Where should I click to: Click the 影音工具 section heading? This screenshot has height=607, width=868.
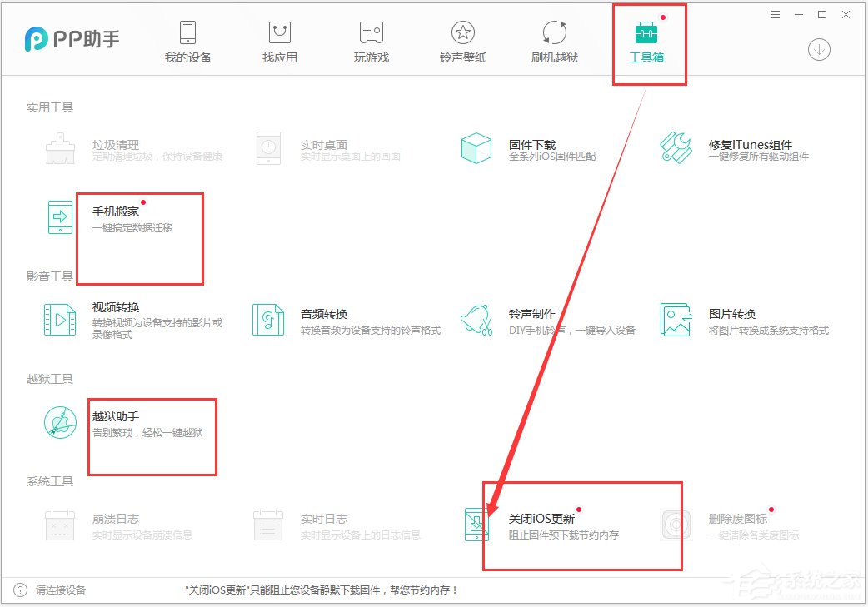coord(50,276)
